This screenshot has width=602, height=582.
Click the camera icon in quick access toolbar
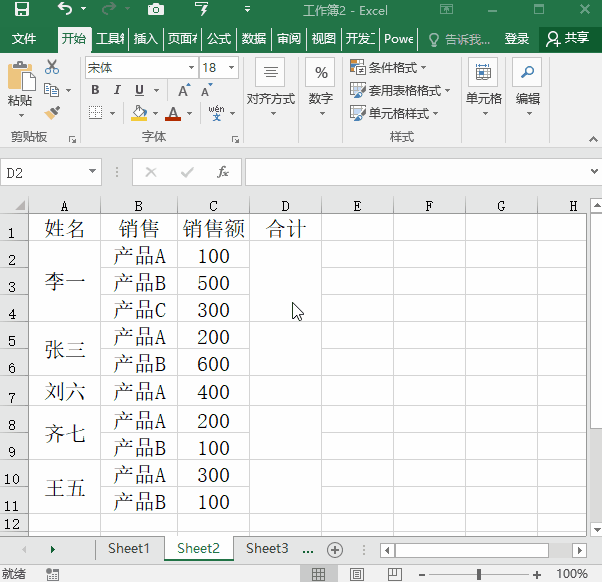pos(155,10)
